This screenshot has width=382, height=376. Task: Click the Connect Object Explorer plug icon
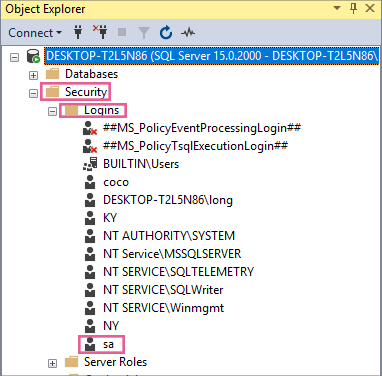pos(78,32)
